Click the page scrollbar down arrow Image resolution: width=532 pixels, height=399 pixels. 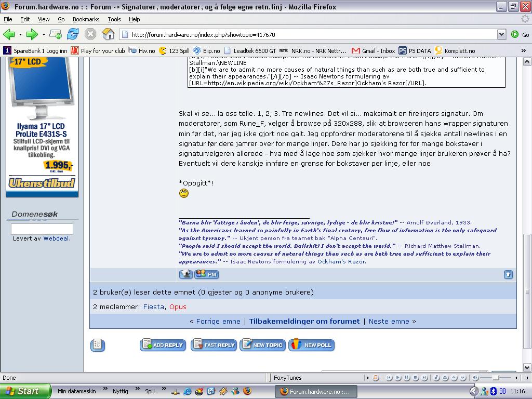pos(527,367)
